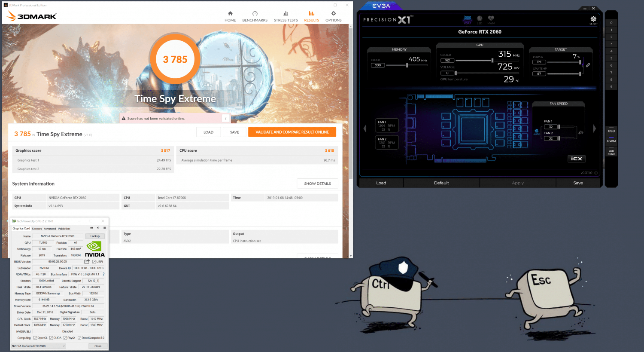This screenshot has width=644, height=352.
Task: Click the NVIDIA logo in GPU-Z
Action: pyautogui.click(x=94, y=249)
